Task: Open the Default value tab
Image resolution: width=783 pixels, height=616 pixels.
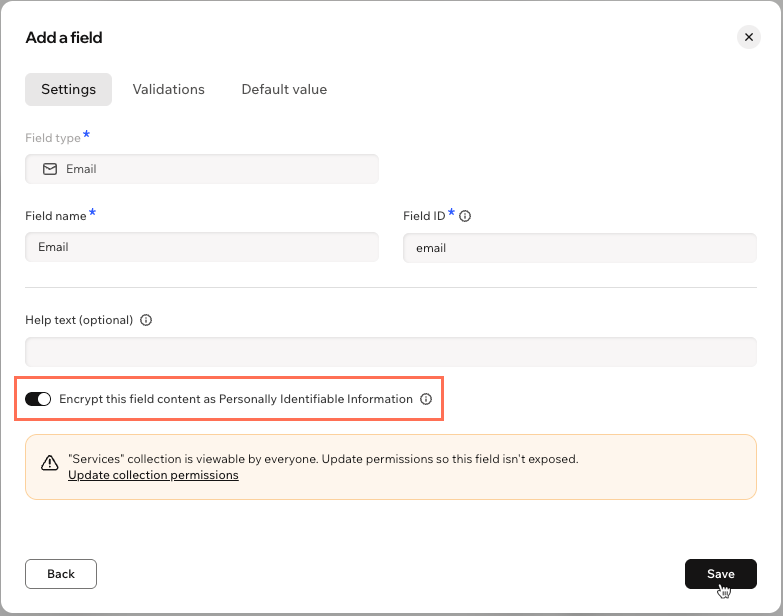Action: click(x=284, y=89)
